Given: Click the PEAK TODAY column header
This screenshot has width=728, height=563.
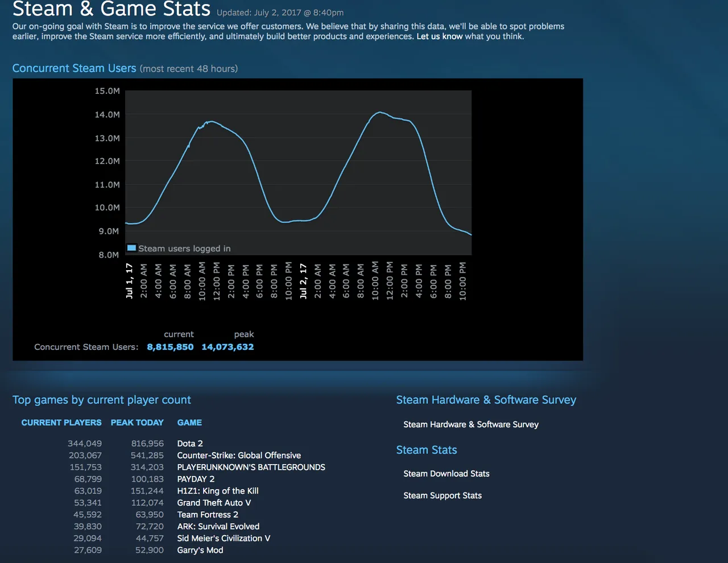Looking at the screenshot, I should [137, 423].
